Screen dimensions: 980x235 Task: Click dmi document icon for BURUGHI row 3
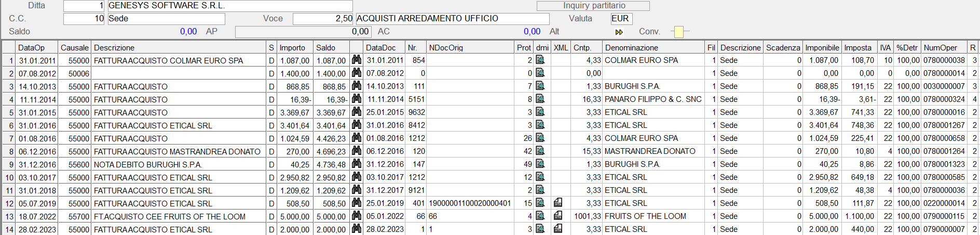coord(540,86)
